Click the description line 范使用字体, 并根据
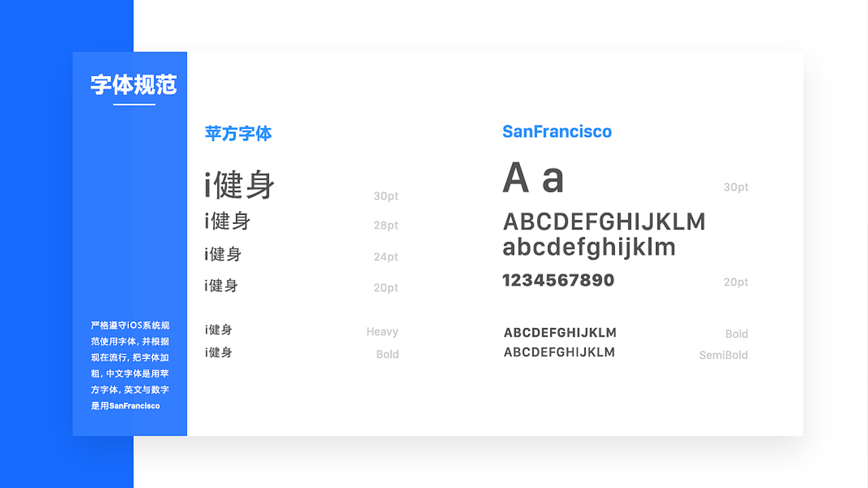 coord(130,341)
